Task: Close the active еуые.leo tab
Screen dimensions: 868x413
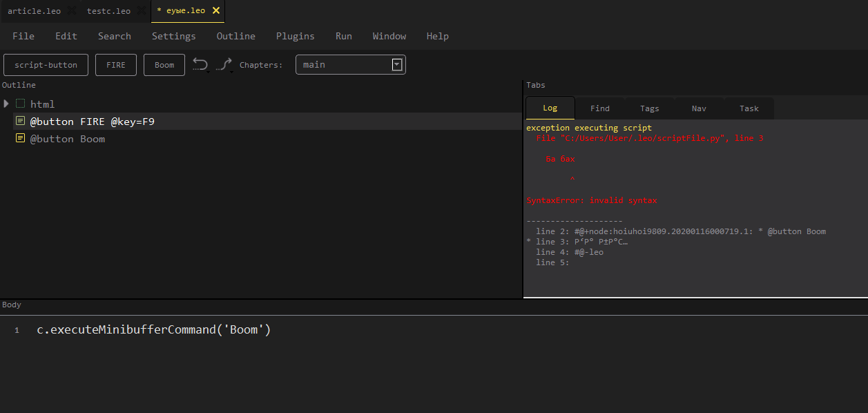Action: coord(216,11)
